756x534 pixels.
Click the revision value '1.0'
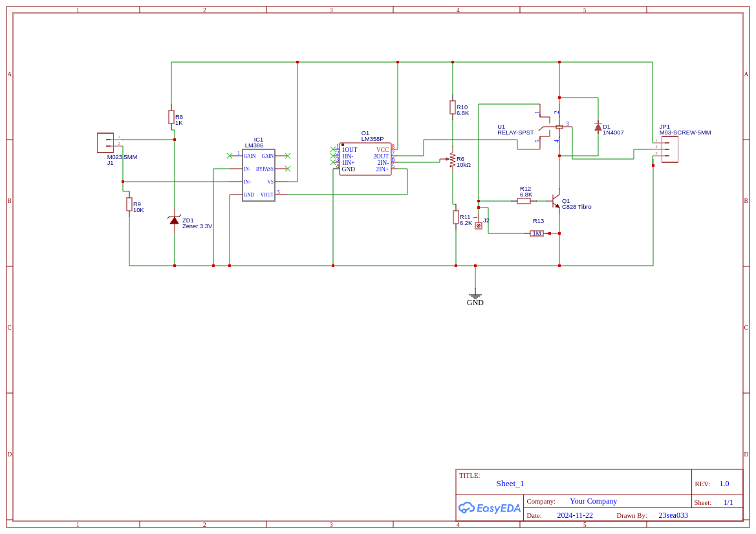coord(724,484)
